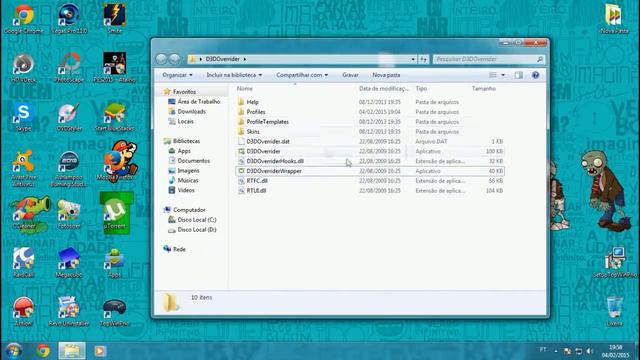Open Documentos library in sidebar
Screen dimensions: 640x360
tap(193, 161)
